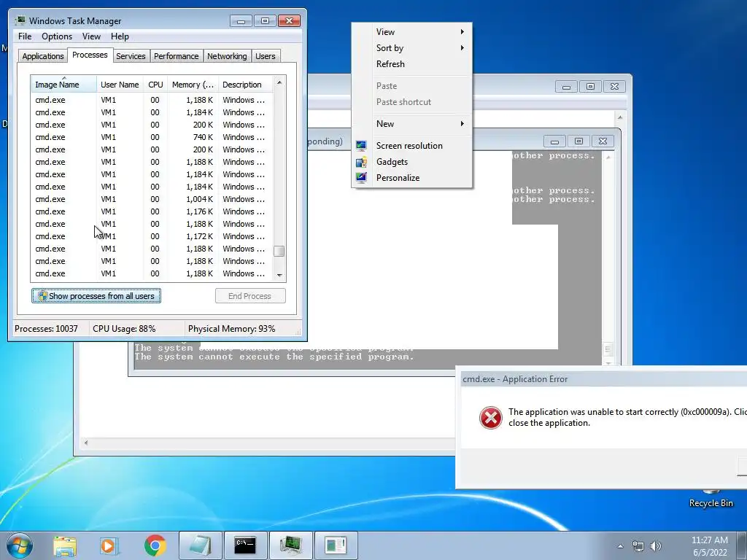Open the network tray icon
Image resolution: width=747 pixels, height=560 pixels.
pos(638,546)
